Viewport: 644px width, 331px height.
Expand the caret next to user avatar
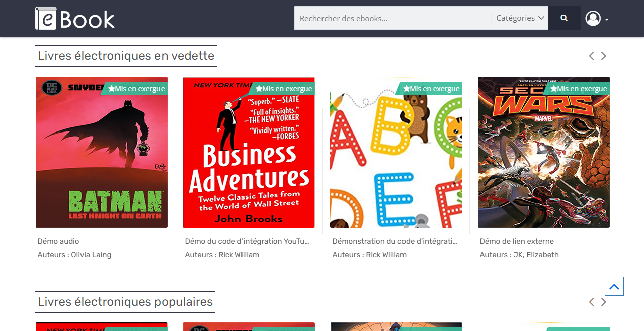(x=607, y=20)
